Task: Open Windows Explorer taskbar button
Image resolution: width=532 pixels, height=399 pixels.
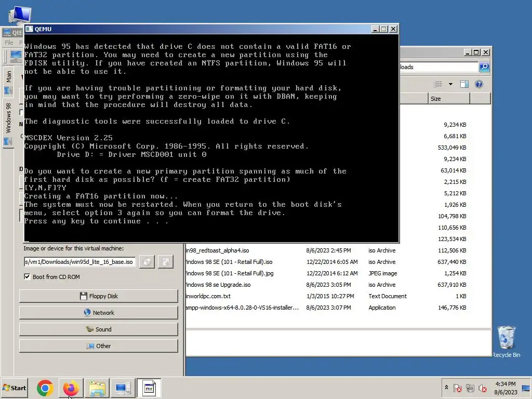Action: tap(97, 388)
